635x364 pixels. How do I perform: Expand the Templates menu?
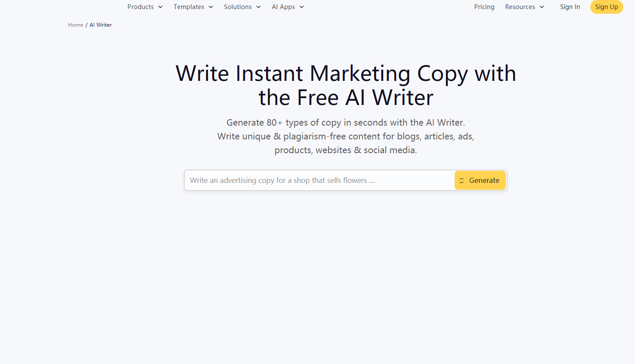tap(189, 7)
